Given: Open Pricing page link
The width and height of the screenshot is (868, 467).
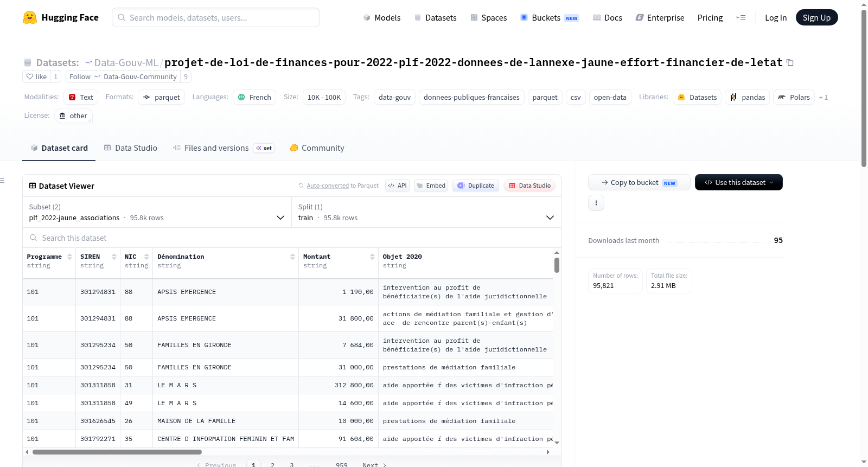Looking at the screenshot, I should click(710, 18).
